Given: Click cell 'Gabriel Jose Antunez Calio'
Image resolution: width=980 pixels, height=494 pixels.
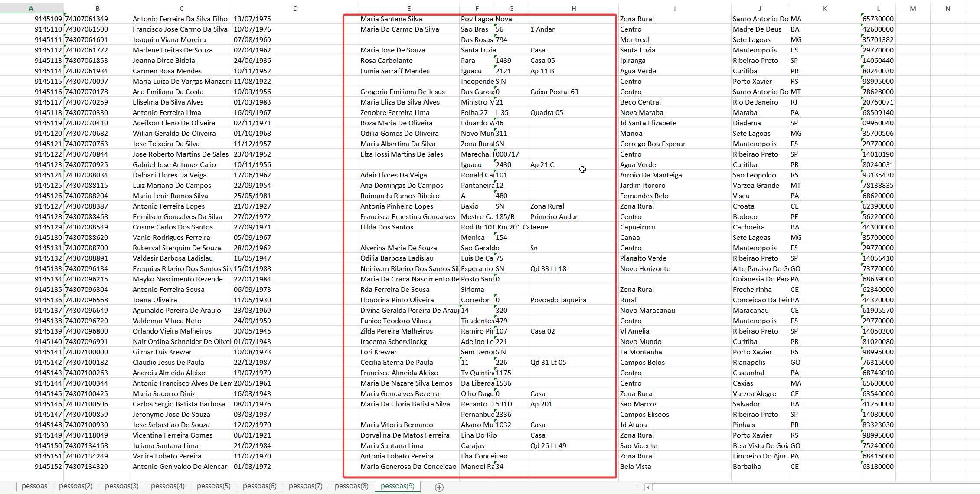Looking at the screenshot, I should pos(181,164).
